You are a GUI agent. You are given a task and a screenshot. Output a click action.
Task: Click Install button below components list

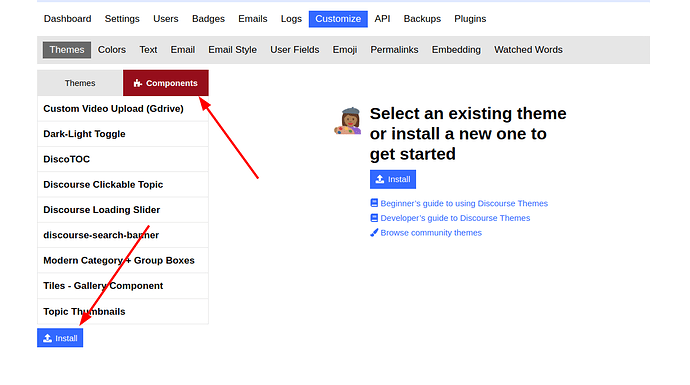[60, 338]
